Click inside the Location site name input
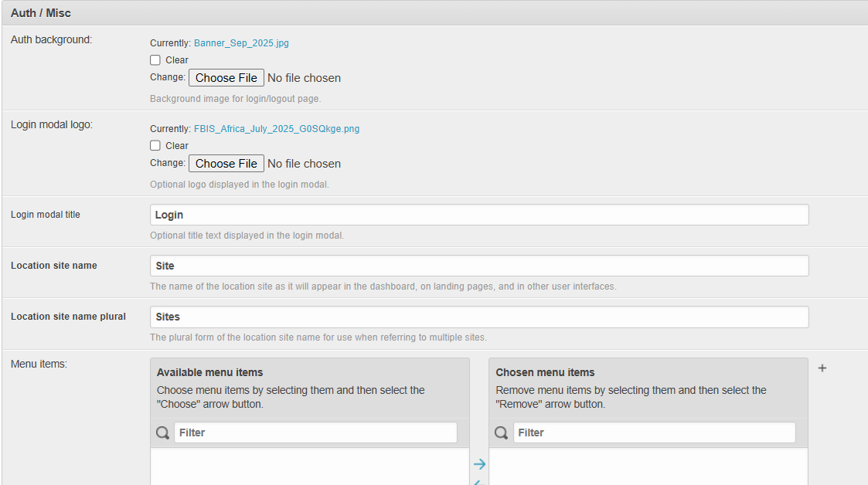This screenshot has height=485, width=868. pyautogui.click(x=479, y=265)
